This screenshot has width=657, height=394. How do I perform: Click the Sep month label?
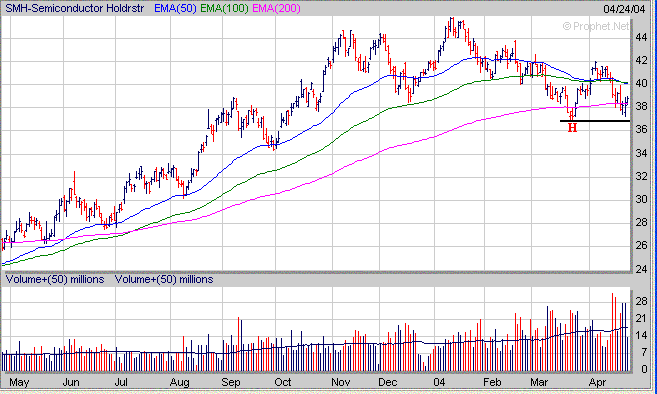click(x=231, y=383)
